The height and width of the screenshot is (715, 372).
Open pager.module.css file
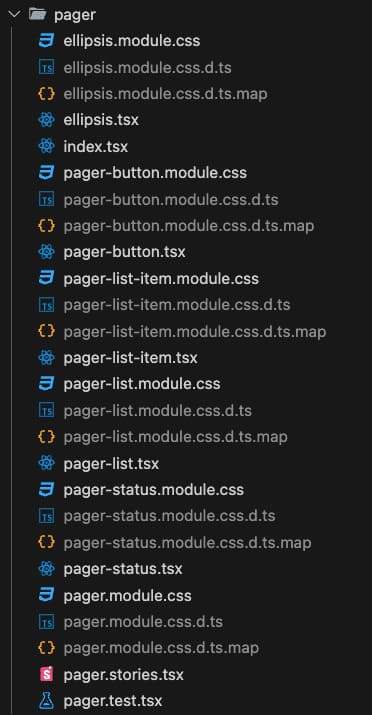[128, 596]
